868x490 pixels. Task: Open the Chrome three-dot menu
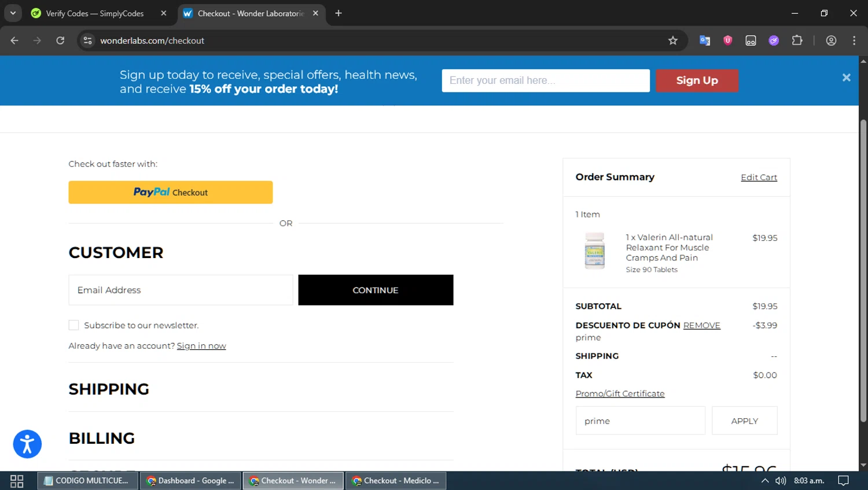point(854,40)
